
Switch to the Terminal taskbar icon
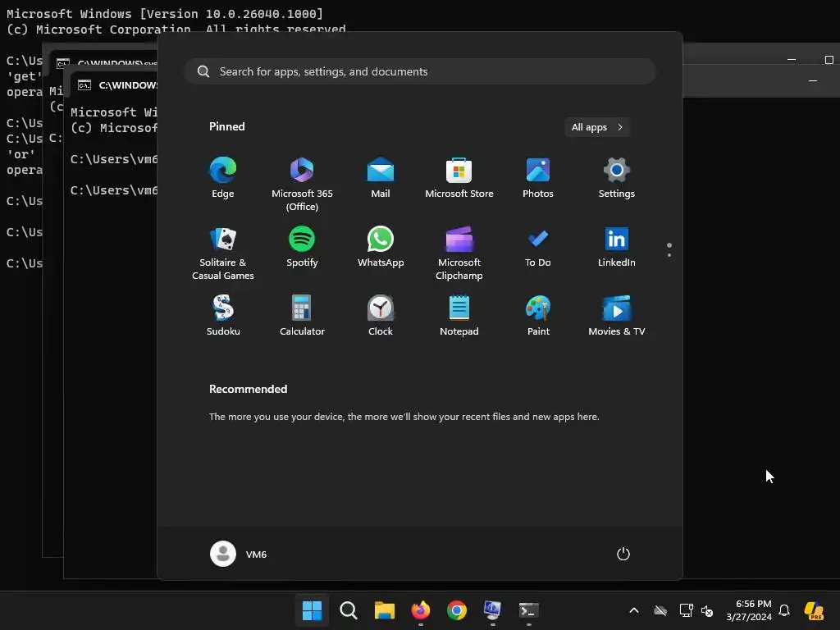(x=529, y=610)
